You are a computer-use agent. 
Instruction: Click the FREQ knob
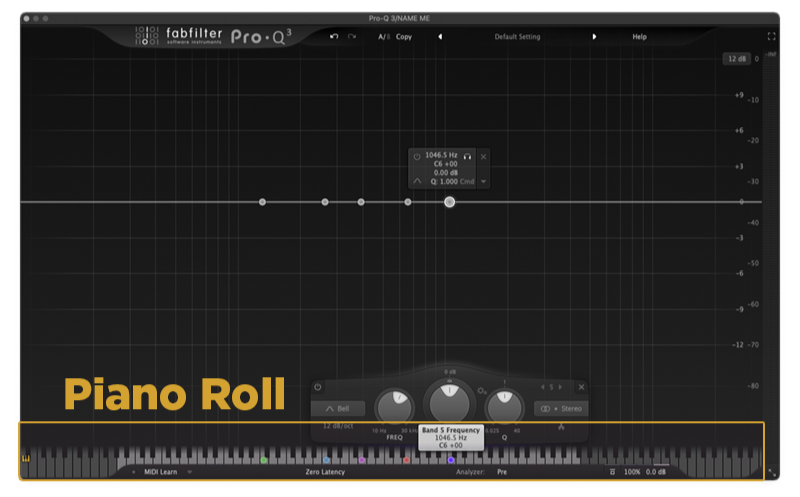pyautogui.click(x=394, y=407)
